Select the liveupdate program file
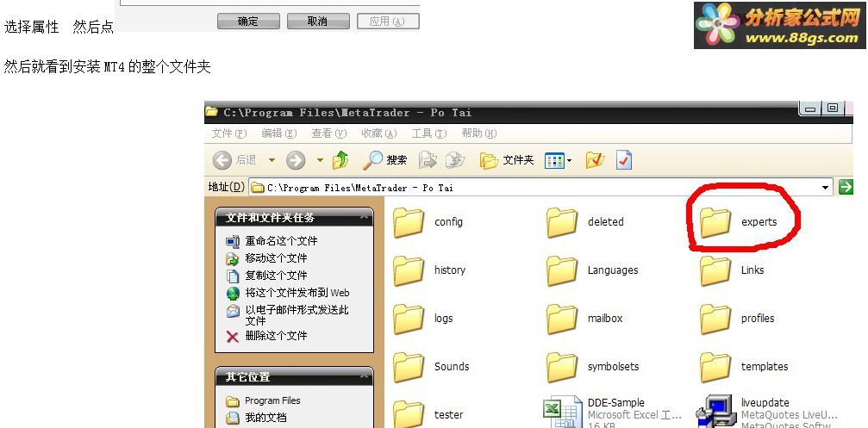 (767, 412)
